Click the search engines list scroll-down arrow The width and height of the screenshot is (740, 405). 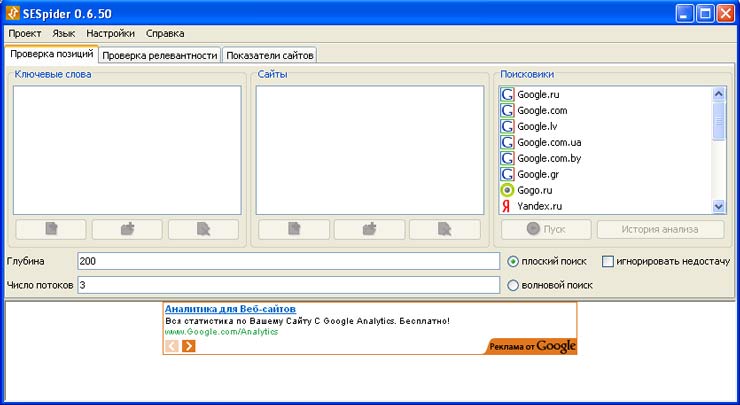[719, 206]
